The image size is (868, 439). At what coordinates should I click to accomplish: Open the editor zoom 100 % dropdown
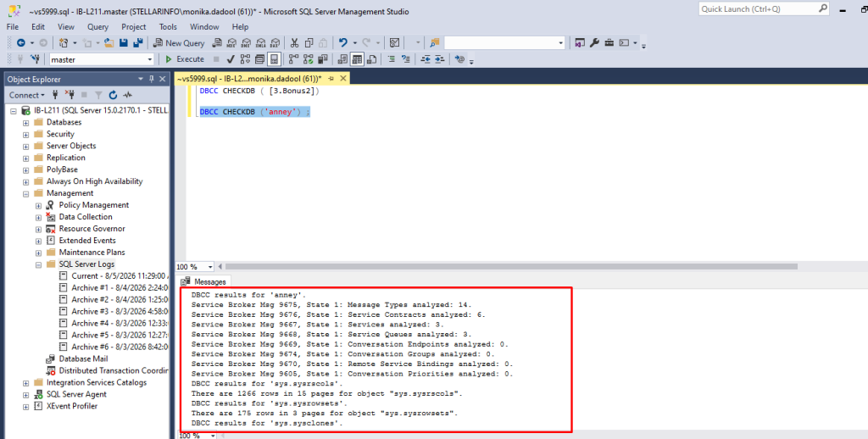tap(210, 267)
